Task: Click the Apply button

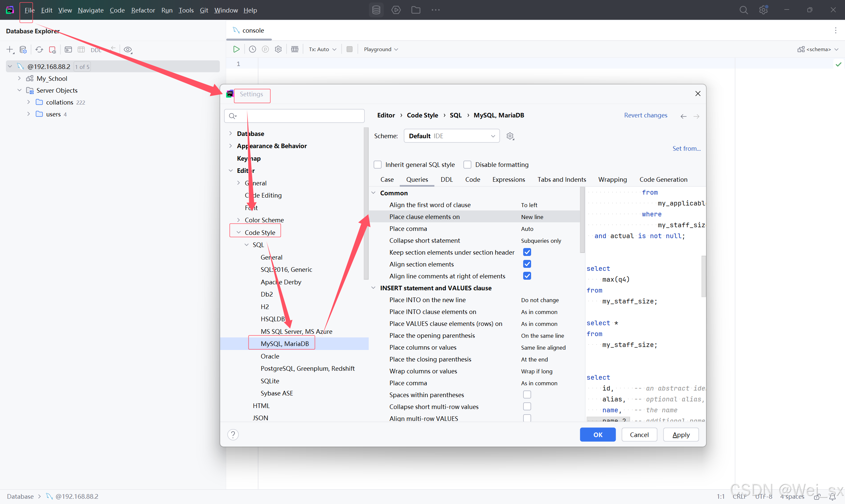Action: (x=681, y=434)
